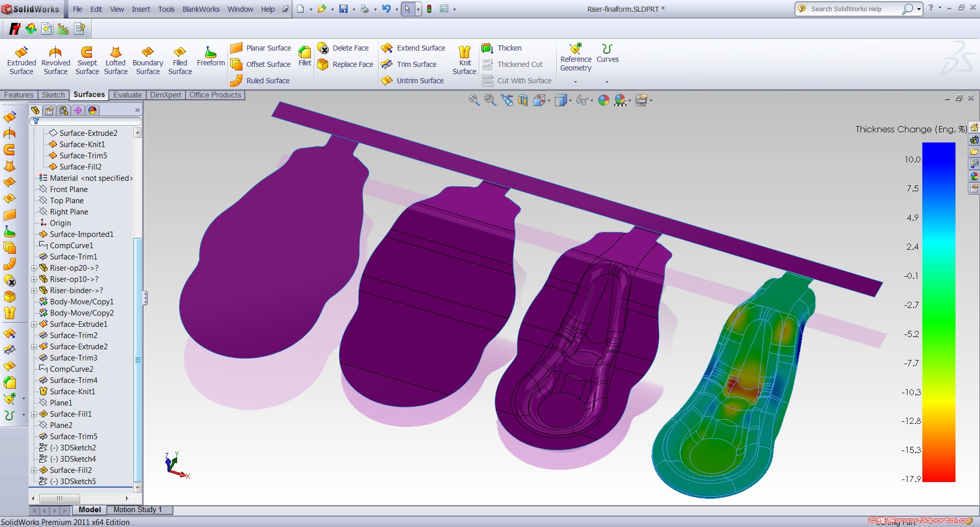Select the Origin tree item
The image size is (980, 527).
pyautogui.click(x=60, y=223)
